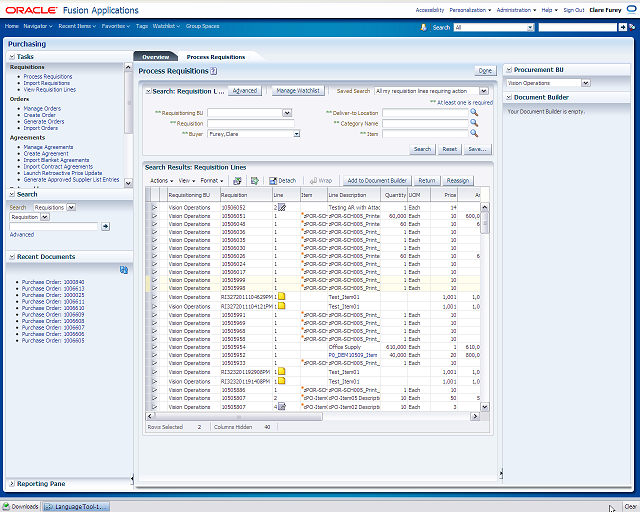Open the Saved Search dropdown
This screenshot has width=640, height=512.
484,91
